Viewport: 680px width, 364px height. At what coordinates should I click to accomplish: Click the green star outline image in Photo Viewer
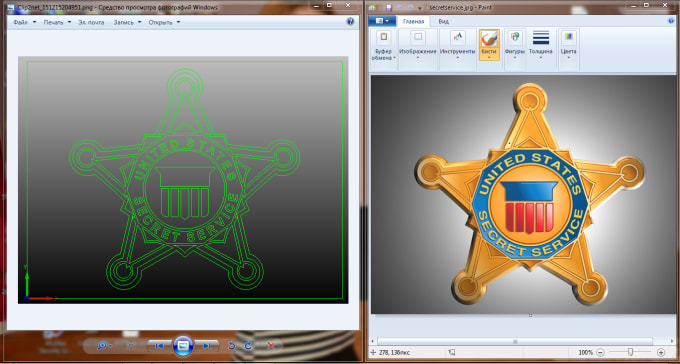pos(185,179)
